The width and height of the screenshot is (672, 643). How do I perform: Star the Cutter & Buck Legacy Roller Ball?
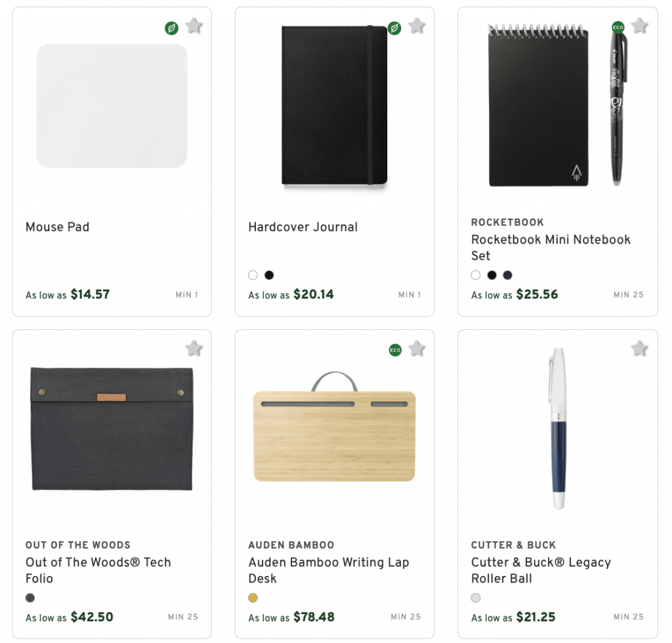(639, 349)
